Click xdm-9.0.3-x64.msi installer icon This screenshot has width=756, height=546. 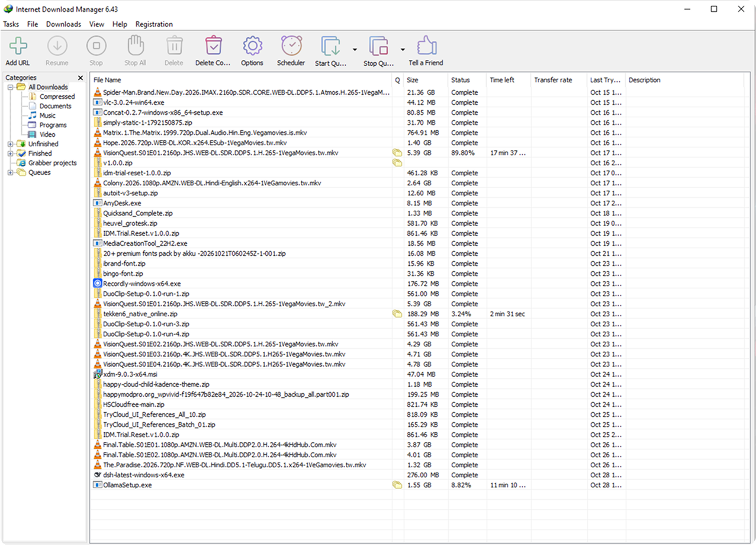(x=98, y=374)
